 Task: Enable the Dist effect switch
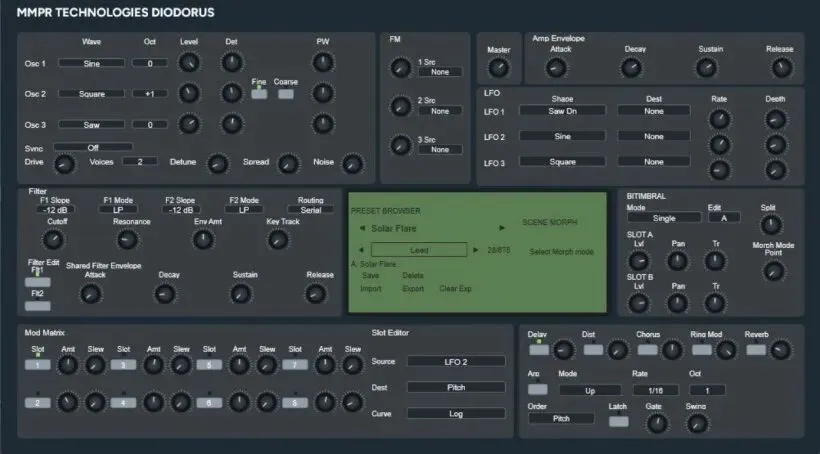(593, 350)
